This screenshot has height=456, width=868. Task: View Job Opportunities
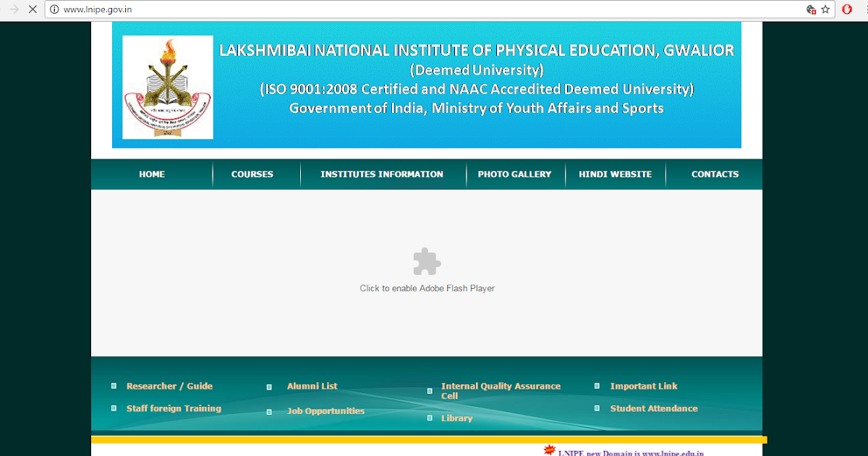[x=325, y=410]
